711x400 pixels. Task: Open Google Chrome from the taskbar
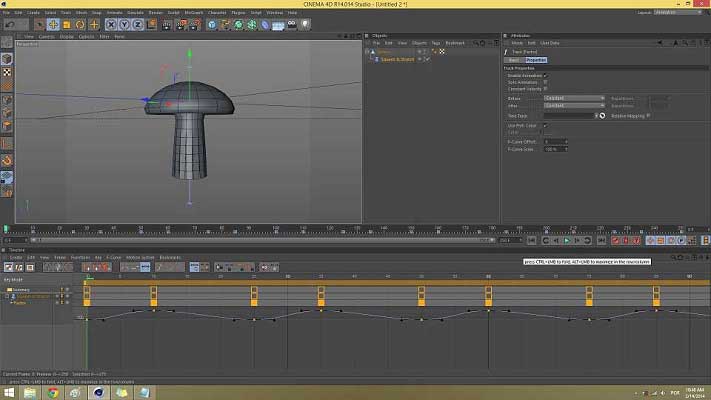point(53,392)
